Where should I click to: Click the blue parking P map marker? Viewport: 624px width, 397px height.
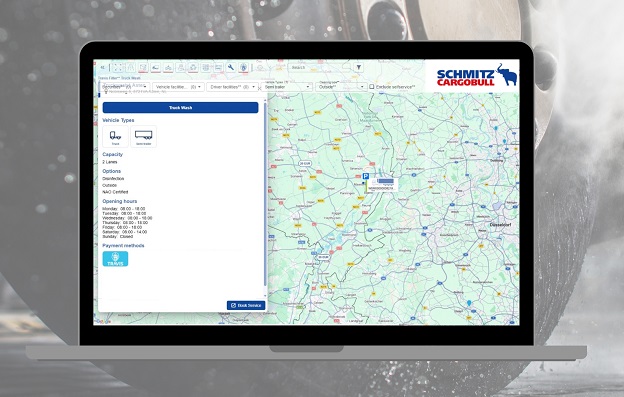(366, 176)
